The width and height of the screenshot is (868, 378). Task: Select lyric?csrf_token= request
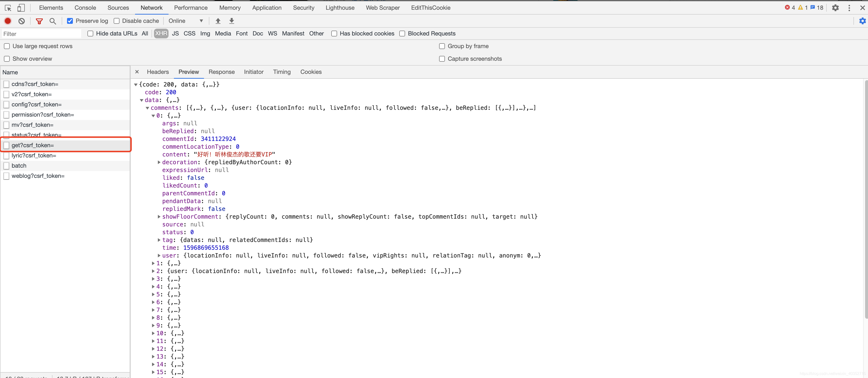click(34, 155)
